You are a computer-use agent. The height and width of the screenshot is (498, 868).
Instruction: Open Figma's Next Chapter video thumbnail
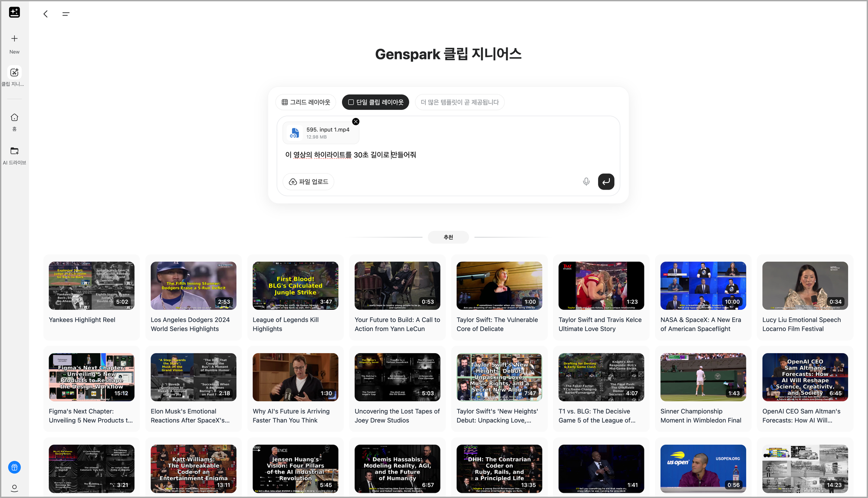[92, 377]
